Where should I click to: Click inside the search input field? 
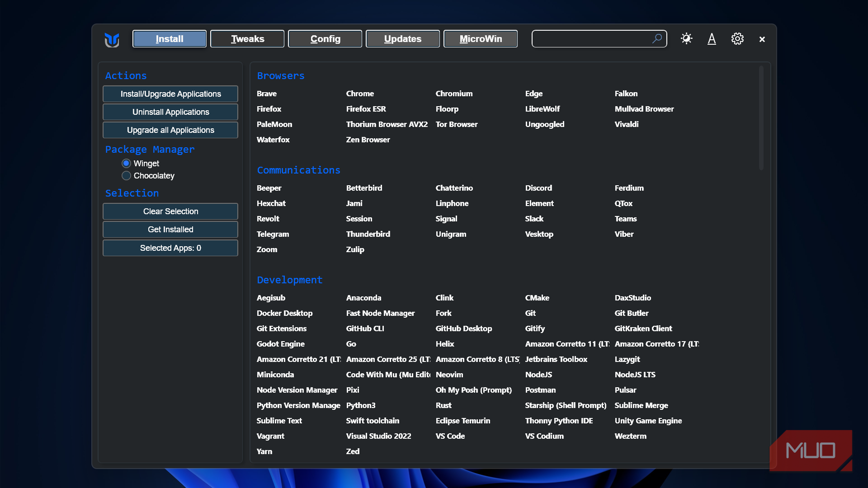point(590,39)
